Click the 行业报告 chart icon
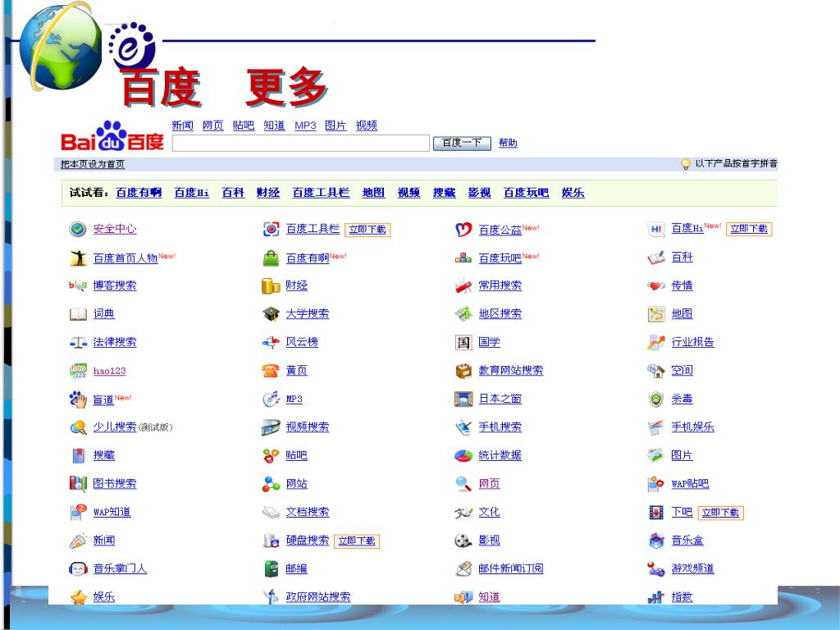 tap(656, 342)
